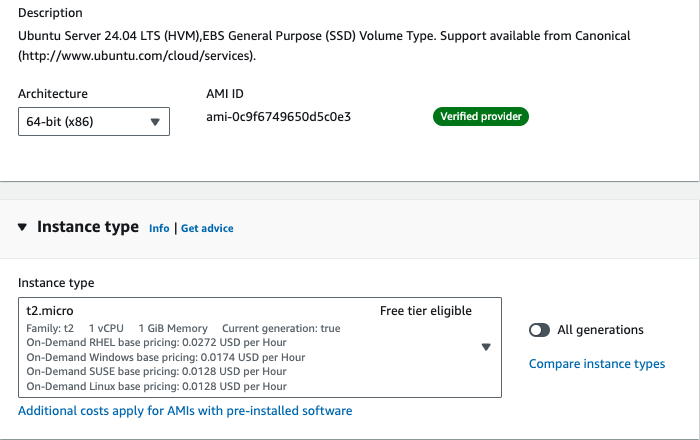Viewport: 700px width, 440px height.
Task: Click the AMI ID field label
Action: [224, 94]
